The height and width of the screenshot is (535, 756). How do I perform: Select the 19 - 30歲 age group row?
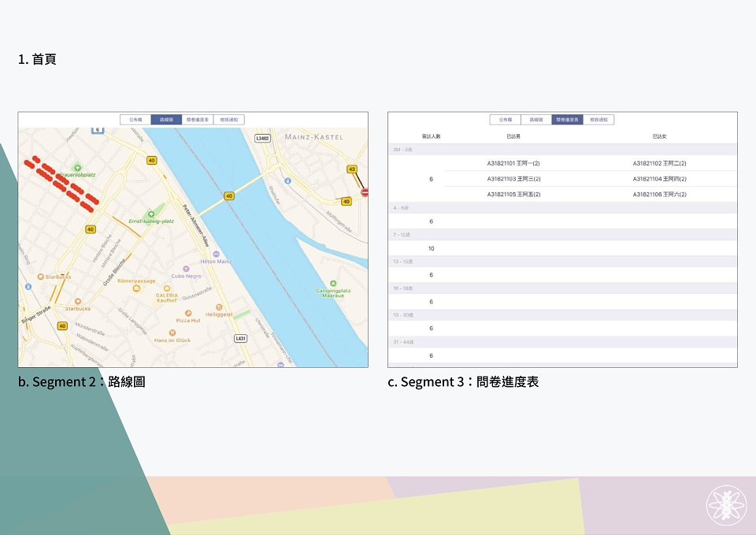pos(562,315)
